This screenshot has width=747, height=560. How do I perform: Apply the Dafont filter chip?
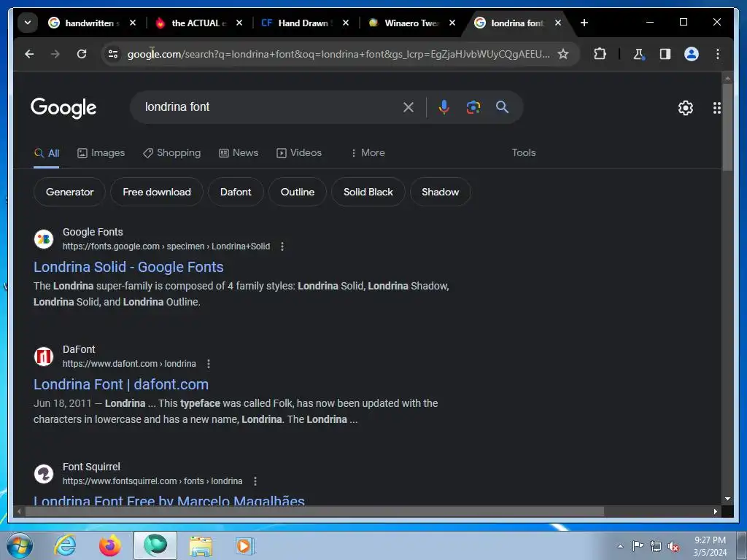pyautogui.click(x=236, y=192)
